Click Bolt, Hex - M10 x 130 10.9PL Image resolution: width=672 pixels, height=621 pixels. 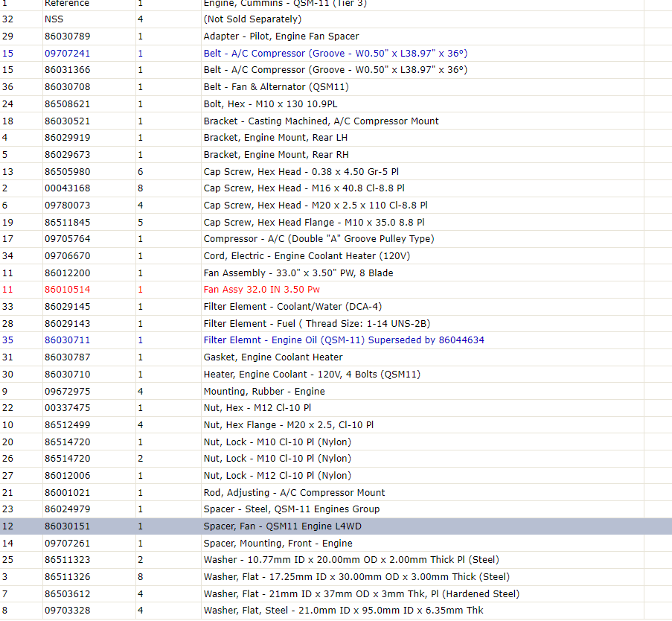[x=270, y=104]
